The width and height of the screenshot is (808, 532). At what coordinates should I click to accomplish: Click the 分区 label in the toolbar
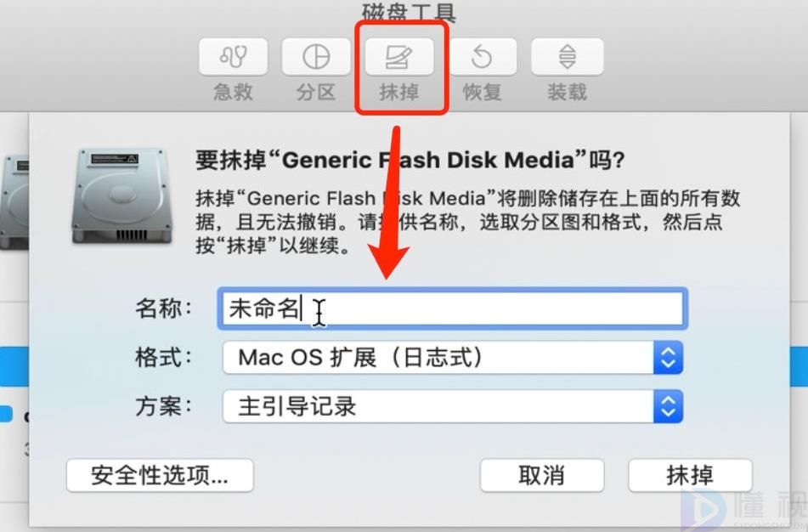(x=316, y=93)
